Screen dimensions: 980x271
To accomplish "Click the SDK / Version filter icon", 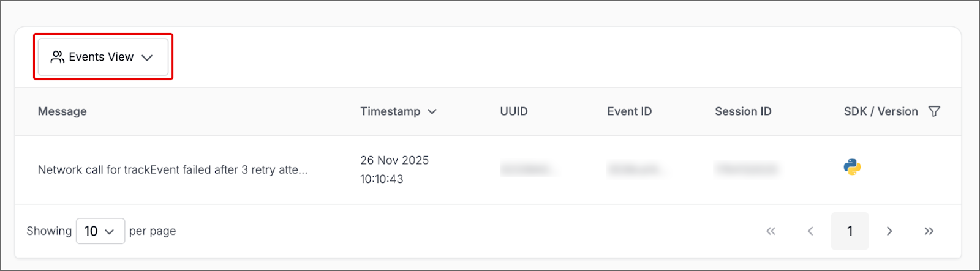I will tap(934, 111).
